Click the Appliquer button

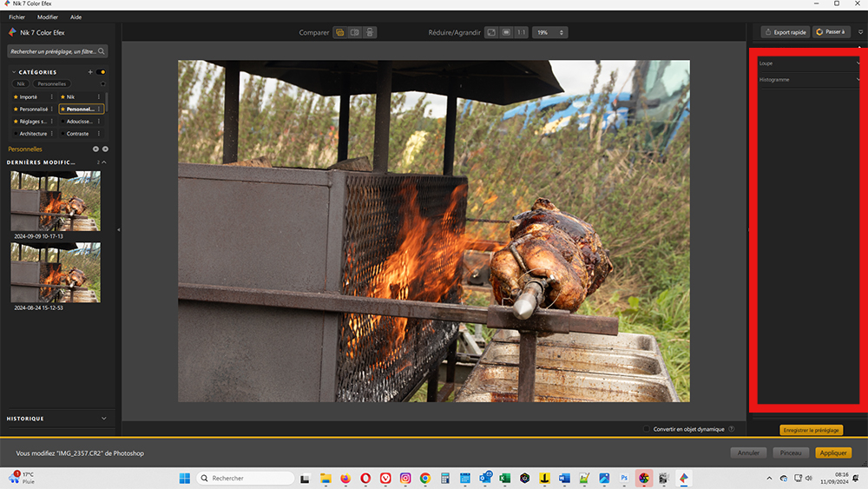coord(833,453)
